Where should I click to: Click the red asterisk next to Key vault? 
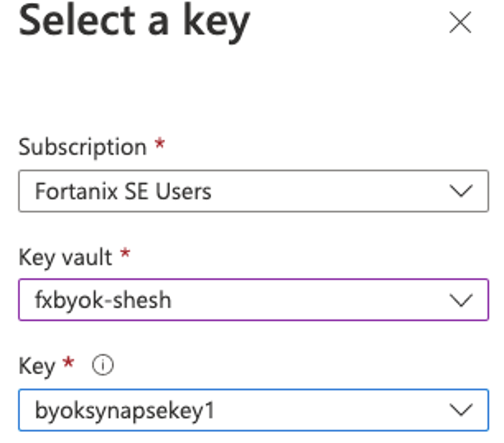coord(125,253)
